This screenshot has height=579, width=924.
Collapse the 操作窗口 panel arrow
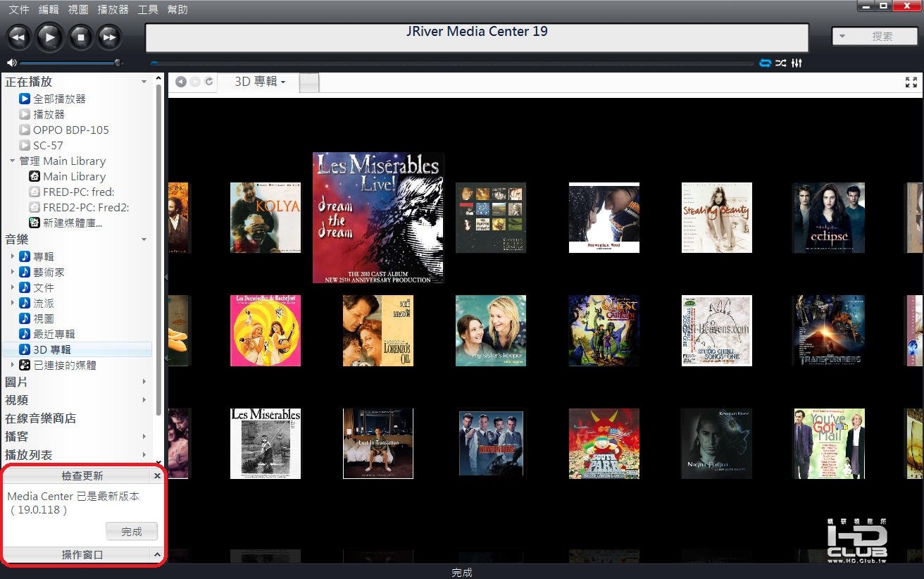(157, 555)
